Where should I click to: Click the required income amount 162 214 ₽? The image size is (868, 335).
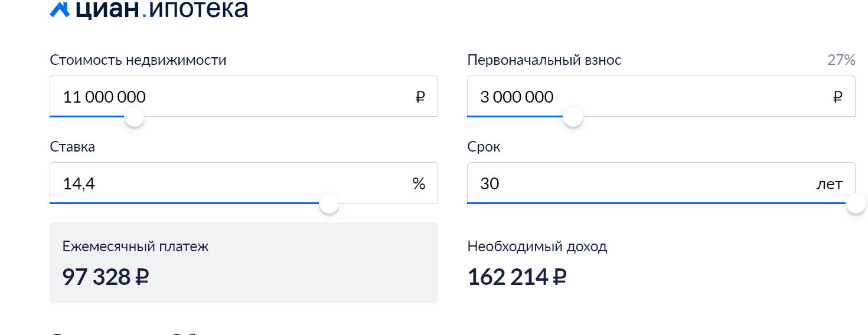coord(517,277)
